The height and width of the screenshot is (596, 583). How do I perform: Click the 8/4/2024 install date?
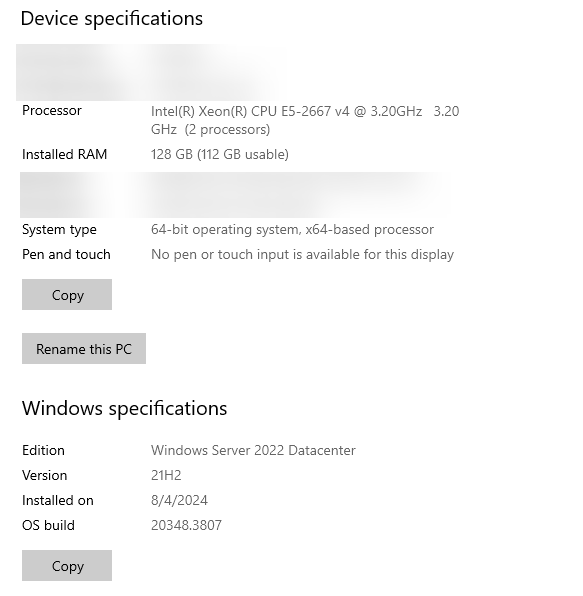(179, 501)
